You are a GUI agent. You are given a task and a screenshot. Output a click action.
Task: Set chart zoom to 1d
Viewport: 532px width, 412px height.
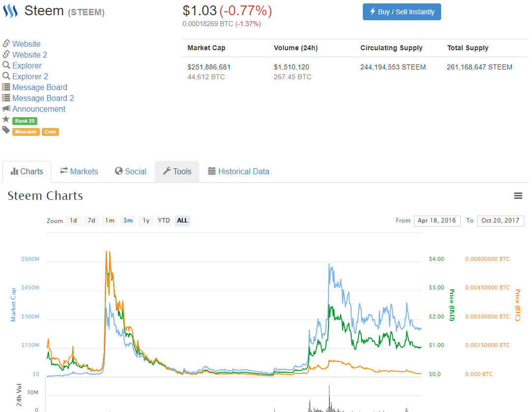coord(73,221)
